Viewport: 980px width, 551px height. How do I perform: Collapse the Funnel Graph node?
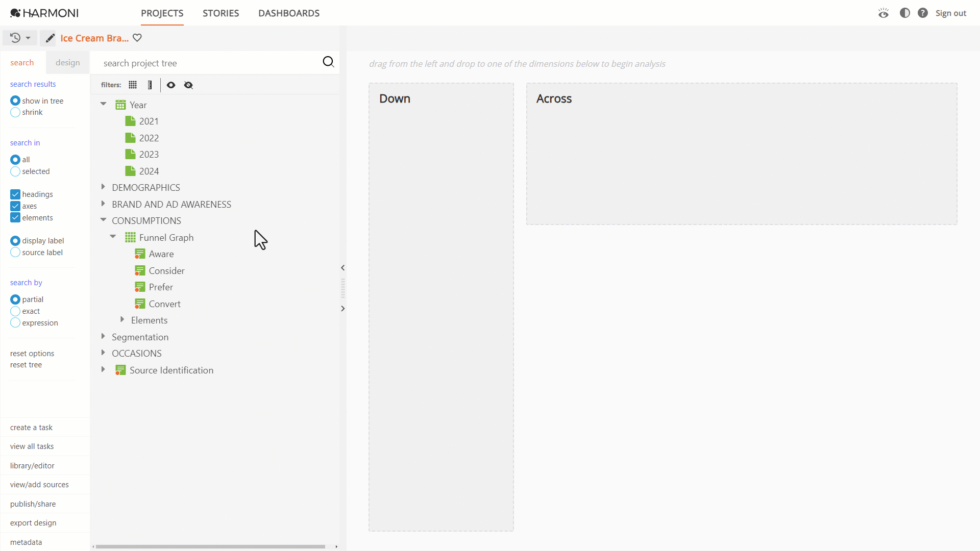click(x=113, y=237)
